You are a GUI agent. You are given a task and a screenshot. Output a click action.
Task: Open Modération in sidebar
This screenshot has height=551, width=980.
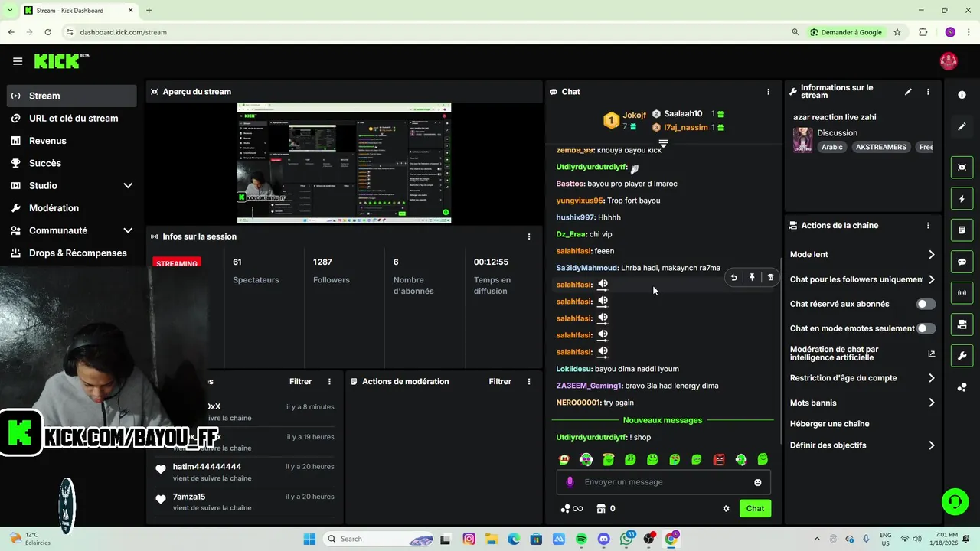(x=70, y=208)
